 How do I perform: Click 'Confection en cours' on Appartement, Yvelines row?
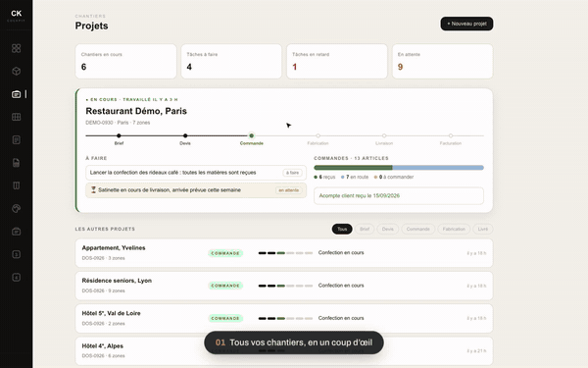click(341, 253)
